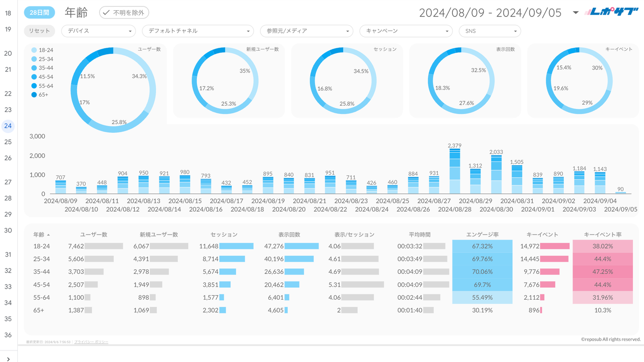Click the リセット button
Image resolution: width=644 pixels, height=362 pixels.
click(39, 31)
